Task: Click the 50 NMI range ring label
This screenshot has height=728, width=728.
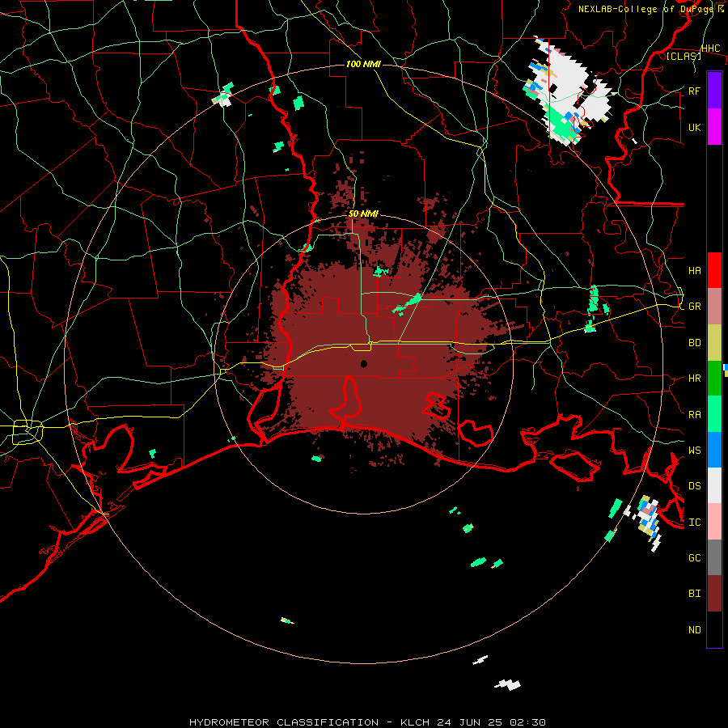Action: pos(363,214)
